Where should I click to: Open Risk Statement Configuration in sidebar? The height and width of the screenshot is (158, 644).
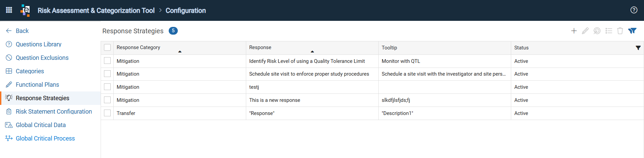(x=54, y=112)
